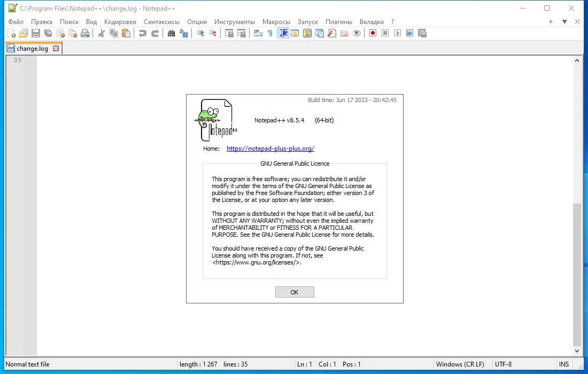This screenshot has height=374, width=588.
Task: Open the Запуск menu
Action: point(308,22)
